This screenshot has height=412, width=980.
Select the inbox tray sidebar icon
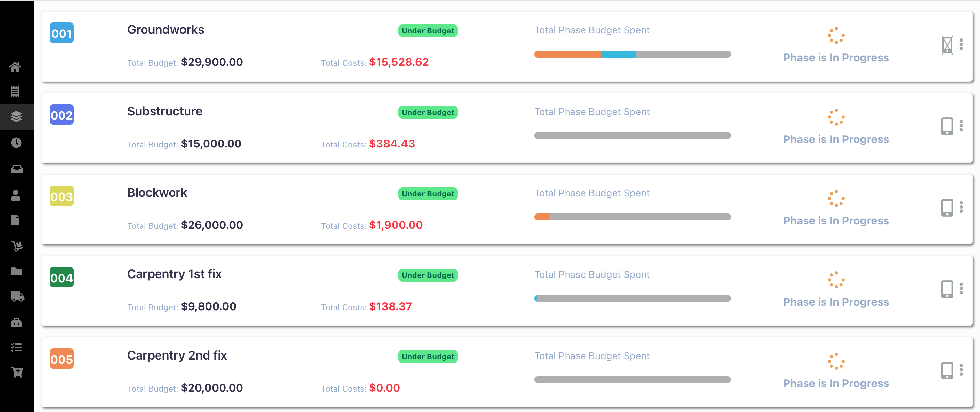[15, 169]
